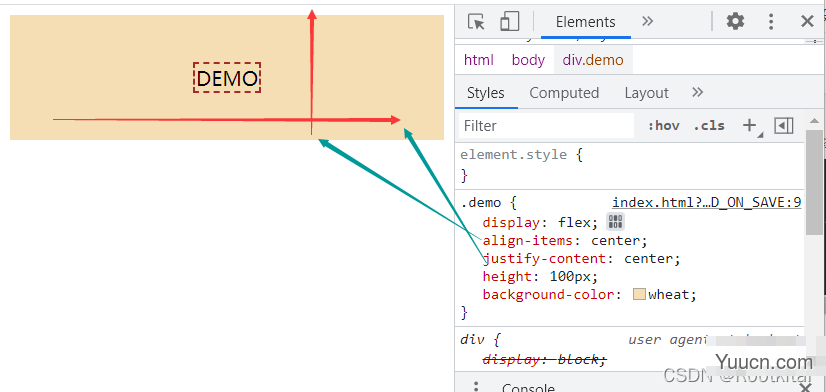Show more DevTools panels via double chevron

[647, 21]
